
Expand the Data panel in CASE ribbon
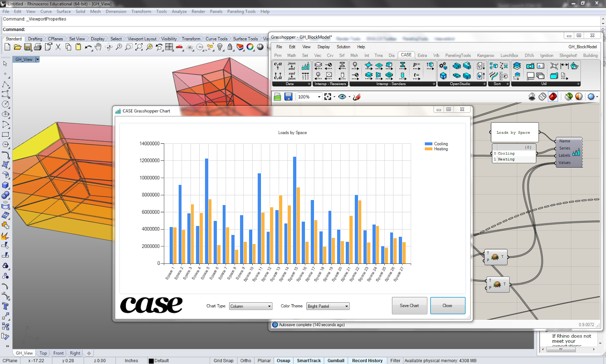(309, 84)
